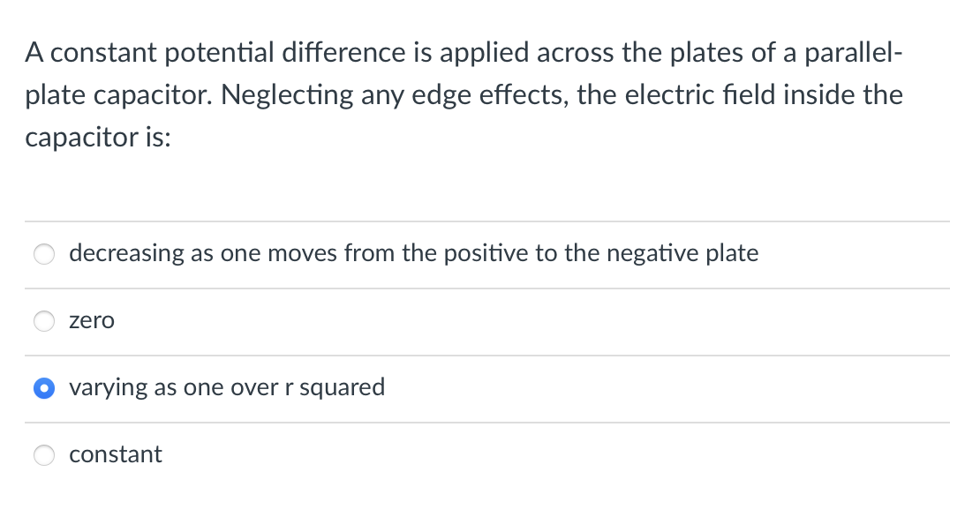Deselect "varying as one over r squared" option
980x517 pixels.
pyautogui.click(x=44, y=387)
